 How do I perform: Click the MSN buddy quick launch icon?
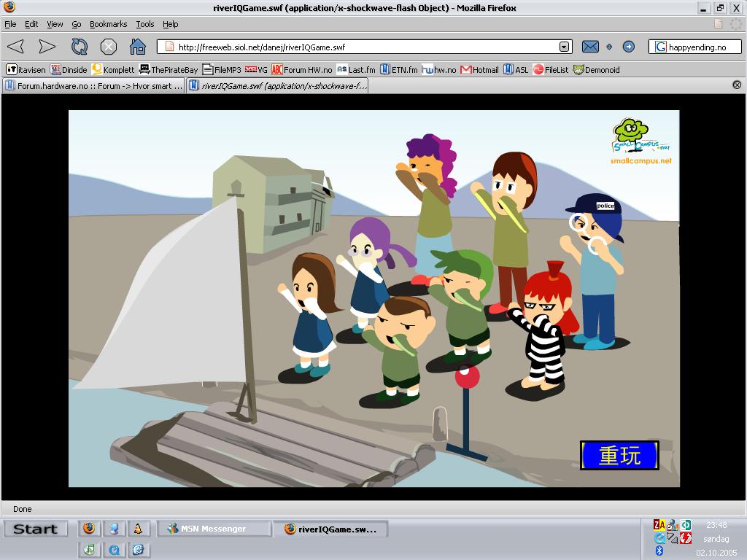coord(114,528)
